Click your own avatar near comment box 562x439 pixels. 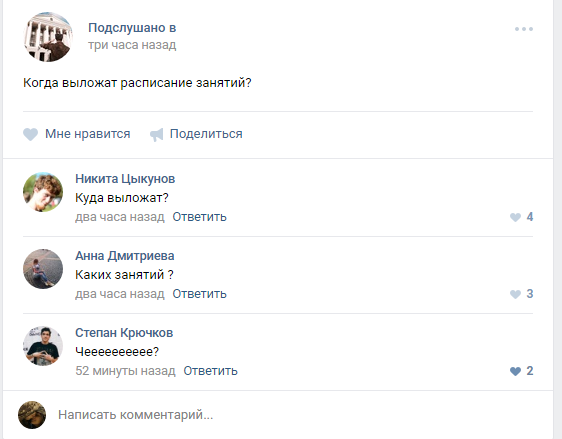[32, 415]
